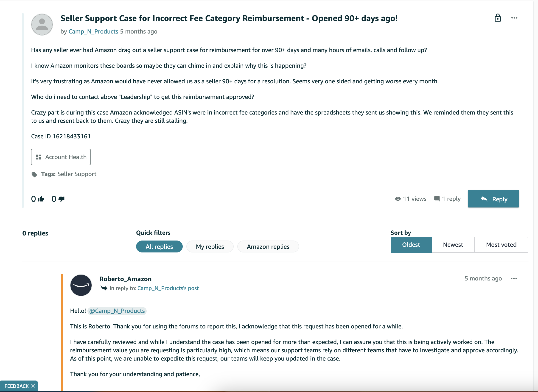Click the tag icon beside Tags
The height and width of the screenshot is (392, 538).
coord(34,174)
